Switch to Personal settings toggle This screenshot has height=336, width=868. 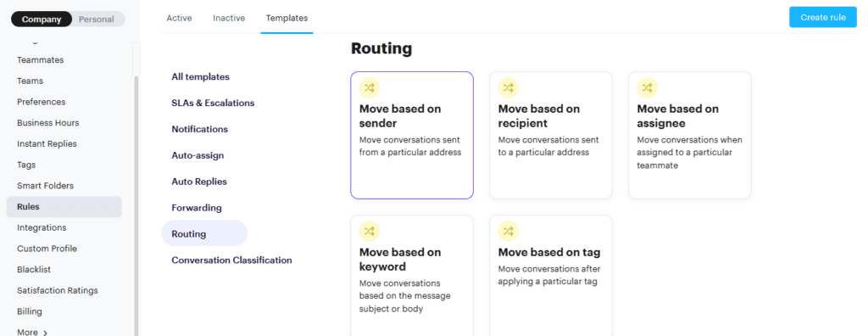coord(97,19)
